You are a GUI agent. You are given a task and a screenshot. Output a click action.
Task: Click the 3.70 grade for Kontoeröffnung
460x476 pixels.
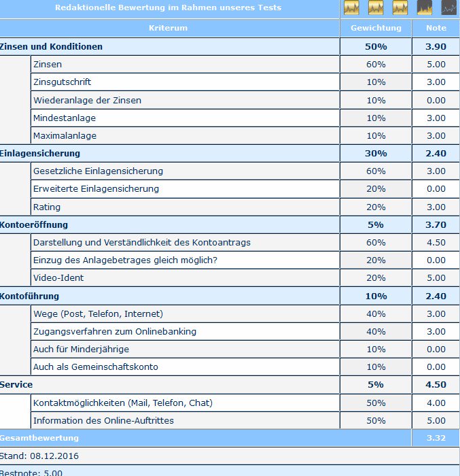click(436, 224)
